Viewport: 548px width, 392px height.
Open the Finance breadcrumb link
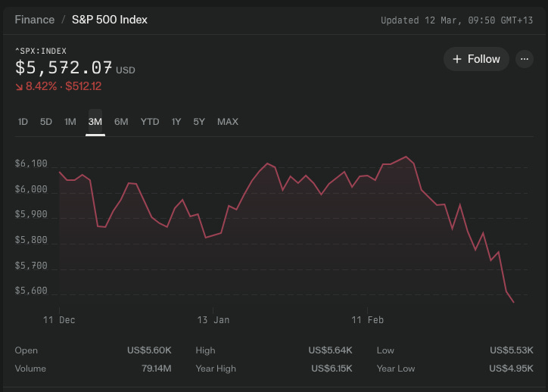point(35,20)
